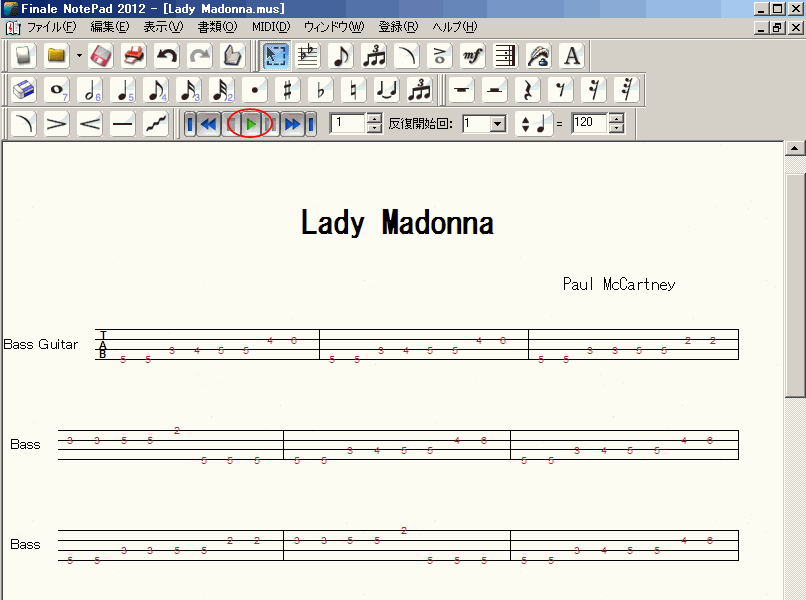Choose the eighth note duration

(x=156, y=90)
